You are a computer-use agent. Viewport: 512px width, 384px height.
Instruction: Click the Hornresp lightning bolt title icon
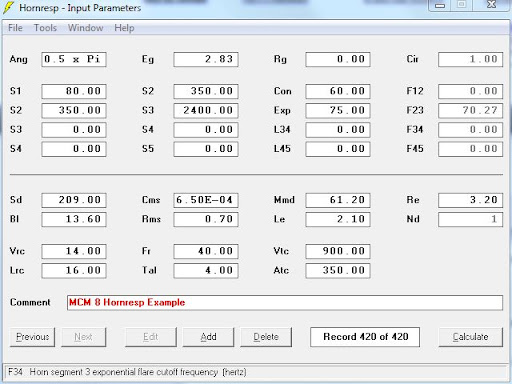pos(8,7)
